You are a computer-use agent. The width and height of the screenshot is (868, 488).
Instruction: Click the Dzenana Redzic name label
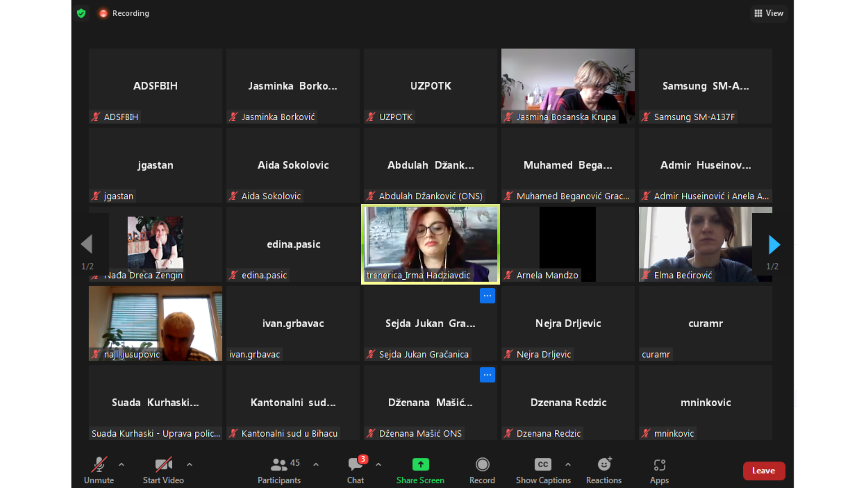548,433
